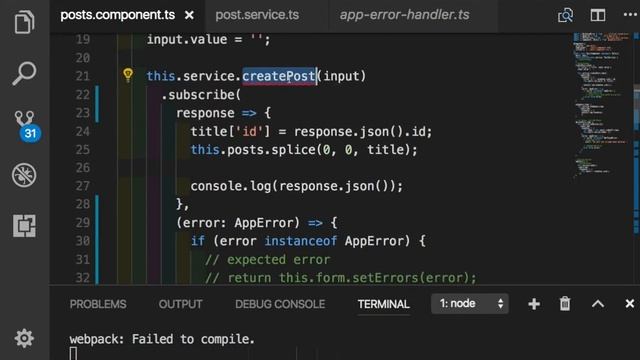640x360 pixels.
Task: Click '(error: AppError) => {' on line 29
Action: click(x=257, y=223)
